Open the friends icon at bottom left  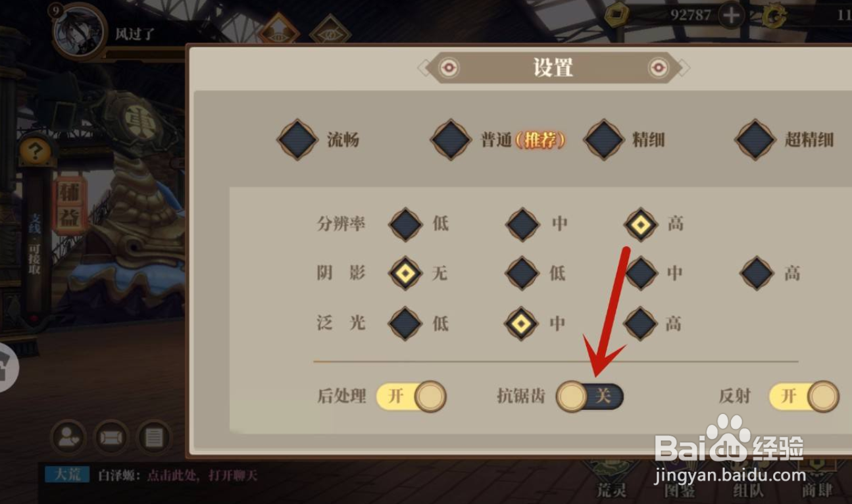(x=68, y=438)
